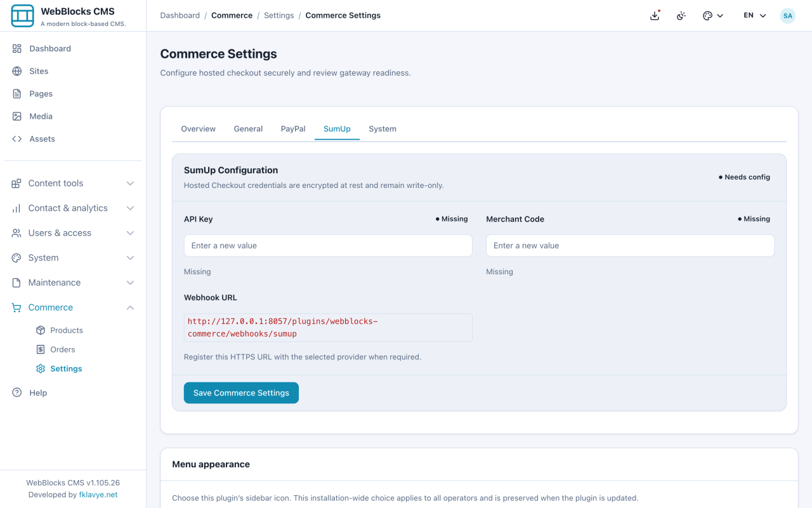Toggle the dark mode icon in header
The width and height of the screenshot is (812, 508).
point(681,15)
